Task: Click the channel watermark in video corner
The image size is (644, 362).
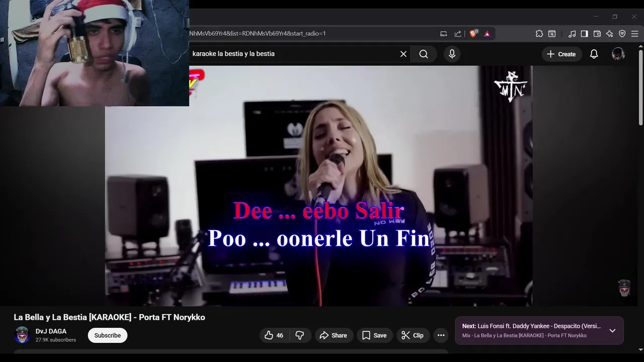Action: 624,288
